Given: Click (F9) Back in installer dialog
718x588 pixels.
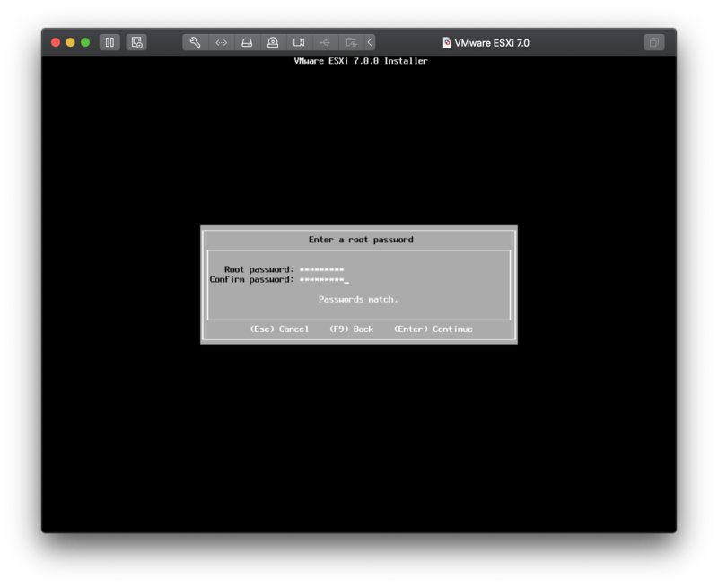Looking at the screenshot, I should [351, 329].
